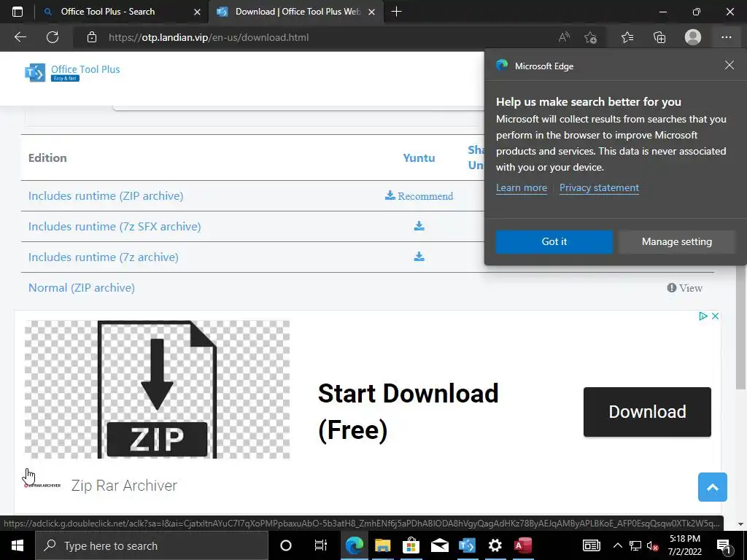
Task: Open Settings gear from the taskbar
Action: tap(495, 545)
